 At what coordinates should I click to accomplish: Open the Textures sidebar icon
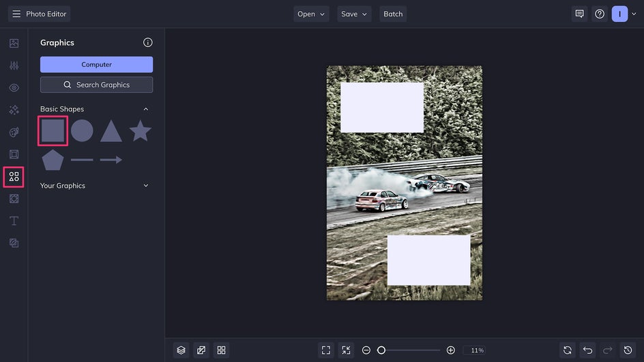14,243
